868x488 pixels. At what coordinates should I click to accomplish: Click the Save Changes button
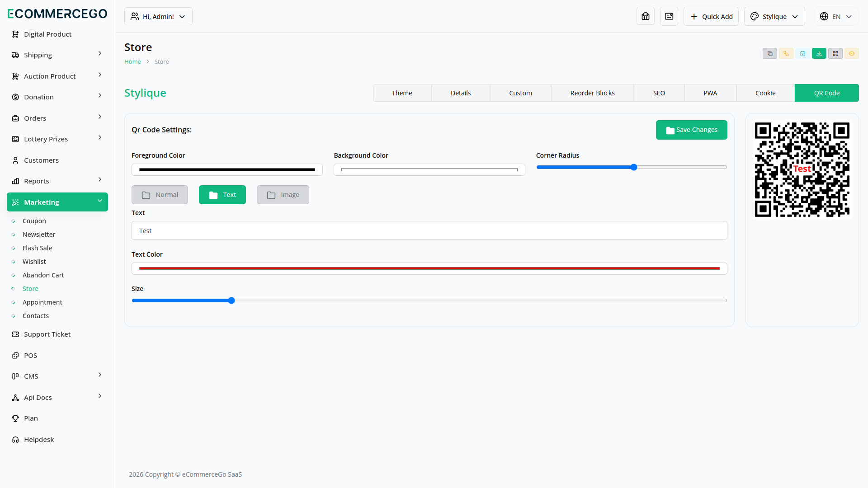[x=692, y=130]
